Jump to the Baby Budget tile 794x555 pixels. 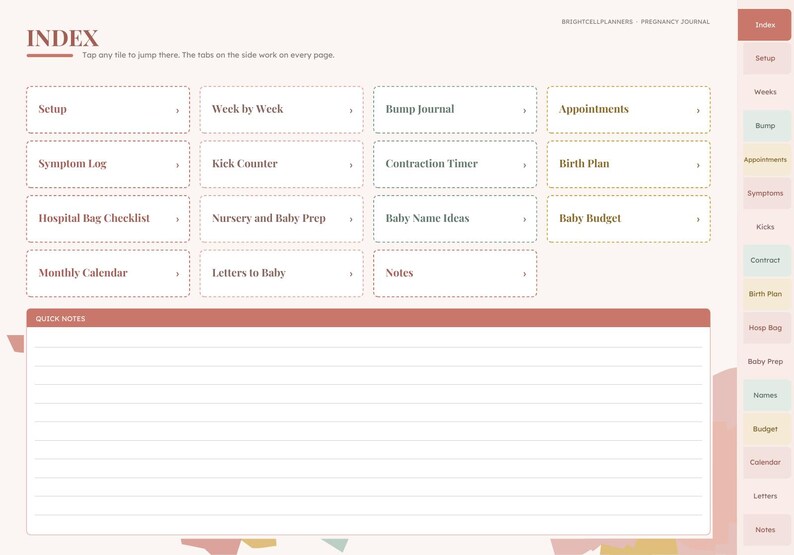(x=628, y=219)
